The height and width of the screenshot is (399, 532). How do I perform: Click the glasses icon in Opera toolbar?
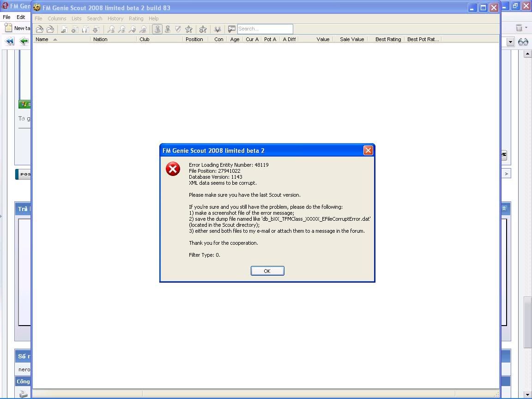click(x=523, y=42)
